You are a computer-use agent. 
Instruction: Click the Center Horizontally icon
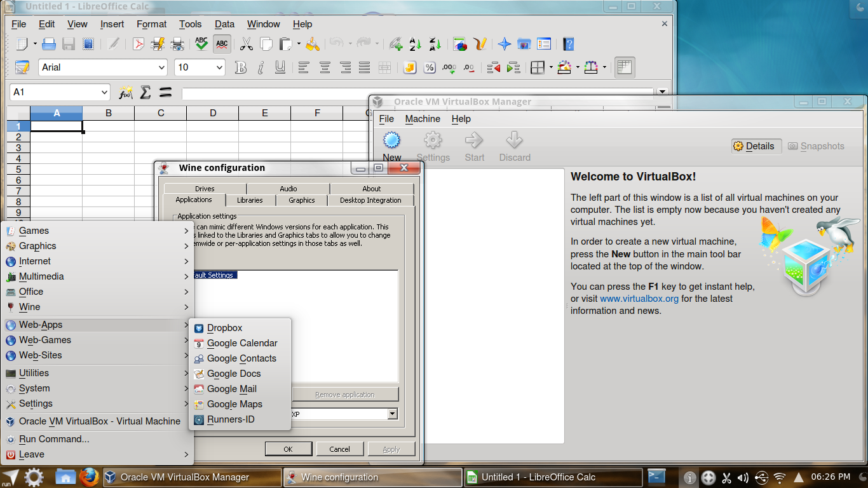pos(325,67)
